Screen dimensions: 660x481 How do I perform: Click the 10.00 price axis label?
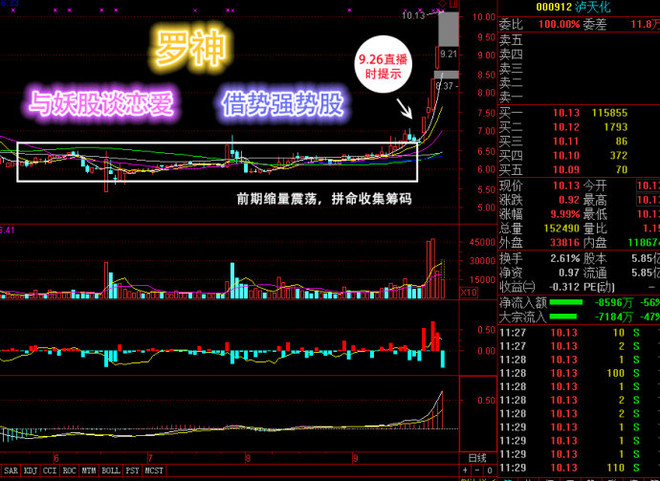(x=484, y=17)
